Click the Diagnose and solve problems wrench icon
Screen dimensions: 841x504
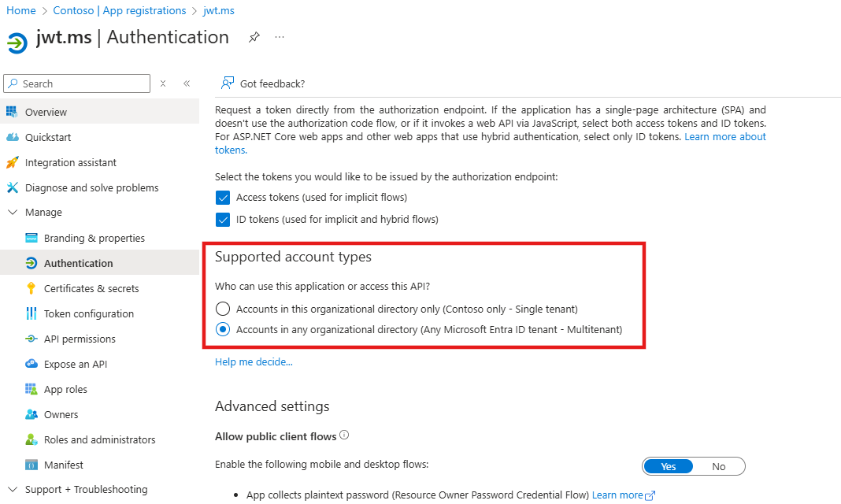pyautogui.click(x=13, y=187)
